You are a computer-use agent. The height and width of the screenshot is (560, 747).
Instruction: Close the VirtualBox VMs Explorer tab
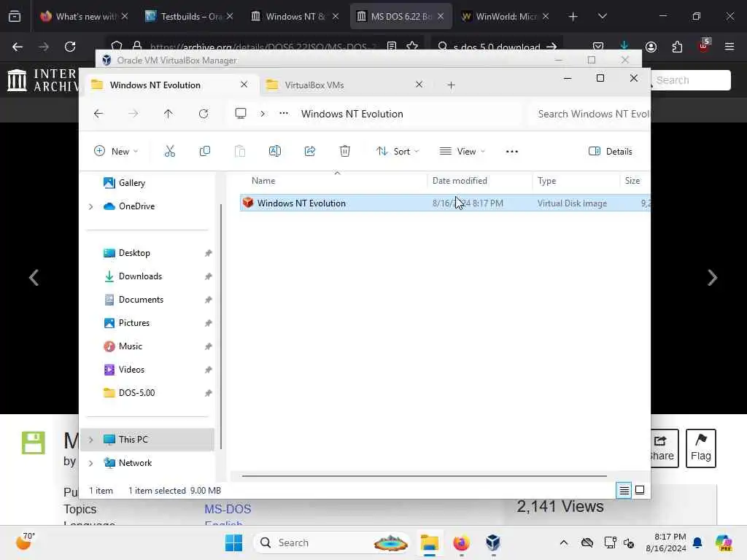[x=419, y=85]
